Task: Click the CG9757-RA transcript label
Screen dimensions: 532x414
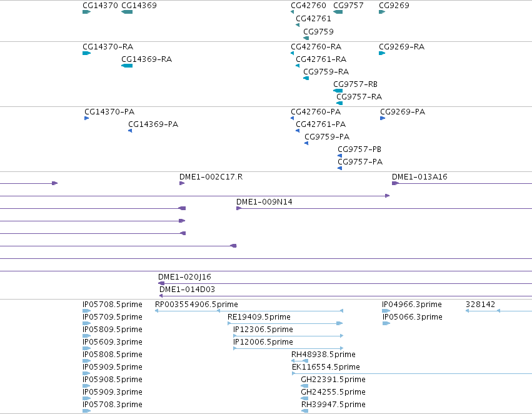Action: [359, 97]
